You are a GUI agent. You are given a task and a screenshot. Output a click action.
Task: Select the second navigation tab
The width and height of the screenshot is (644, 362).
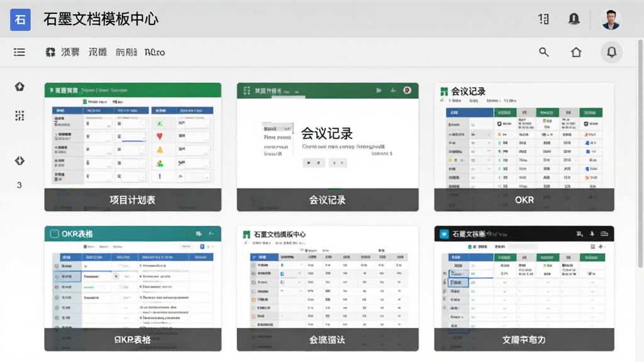[x=97, y=52]
